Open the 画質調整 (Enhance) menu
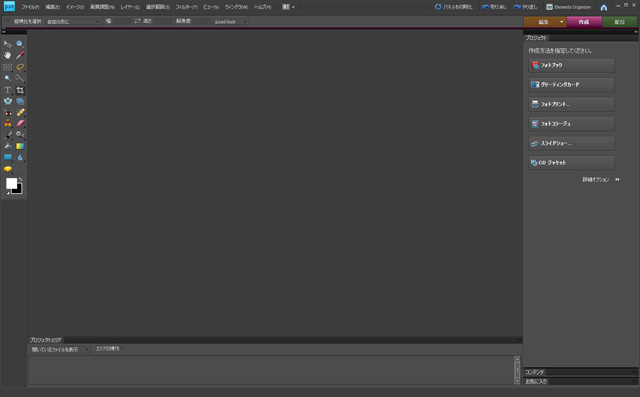The width and height of the screenshot is (640, 397). 102,7
